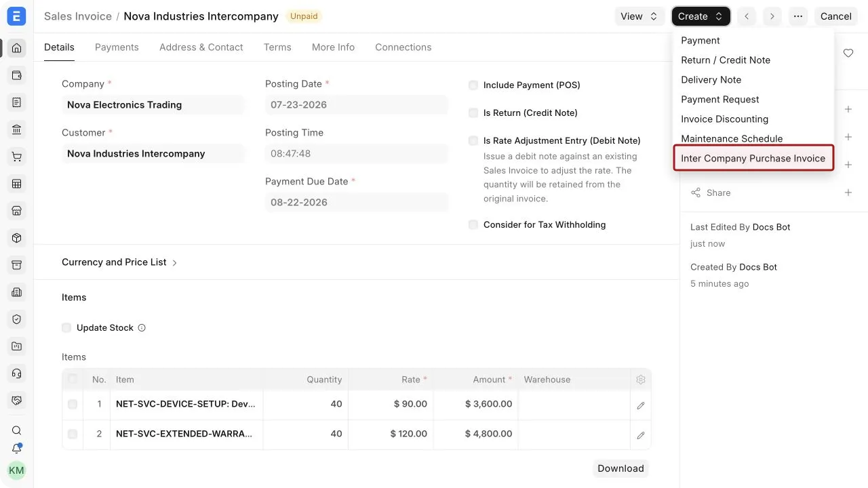
Task: Open the wallet icon in the sidebar
Action: click(x=17, y=75)
